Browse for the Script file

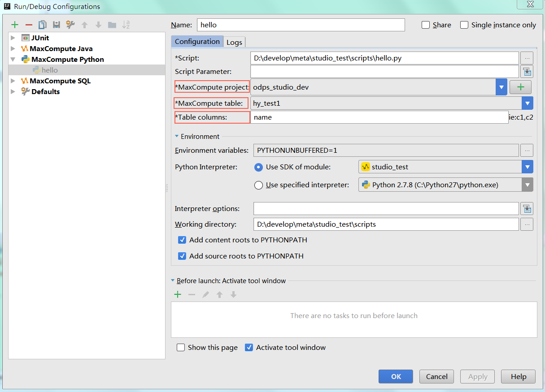527,58
